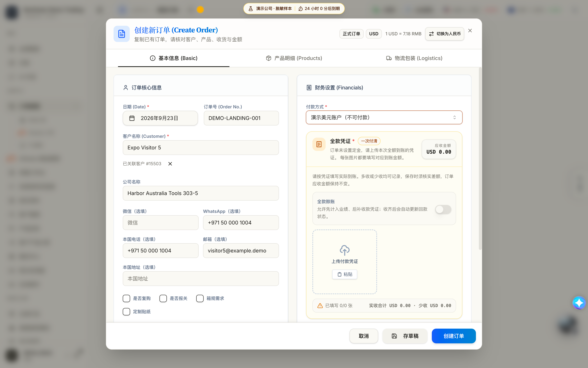Click the warning triangle next to 已填写 0/0 张
588x368 pixels.
pos(320,306)
